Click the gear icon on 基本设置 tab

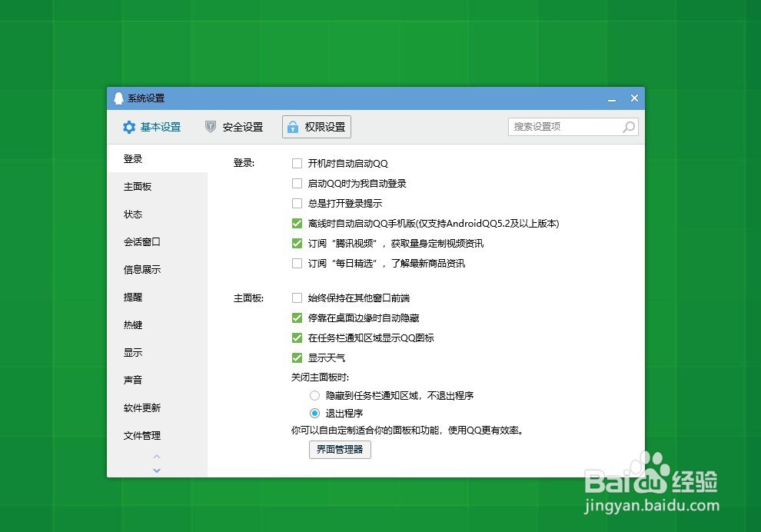(x=129, y=127)
